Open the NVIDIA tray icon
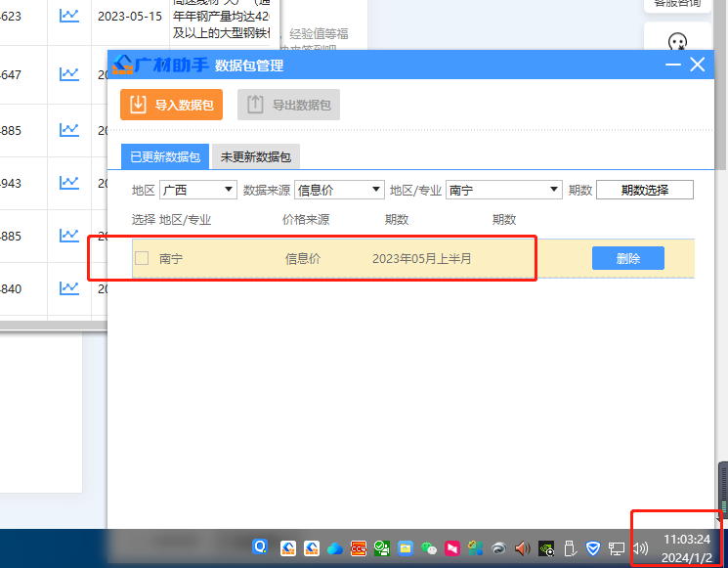728x568 pixels. click(x=546, y=548)
